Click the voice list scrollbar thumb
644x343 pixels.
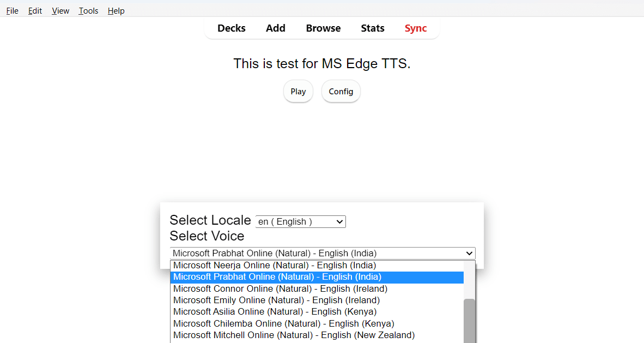(469, 321)
